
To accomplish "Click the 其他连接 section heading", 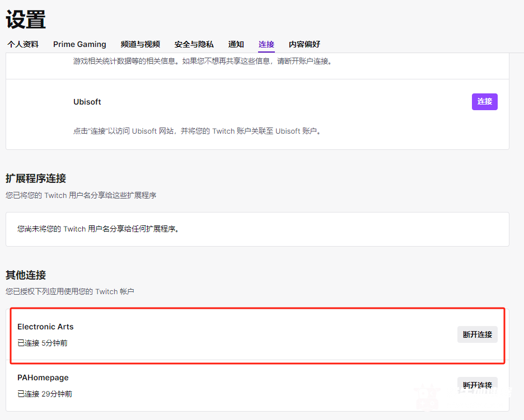I will point(26,275).
